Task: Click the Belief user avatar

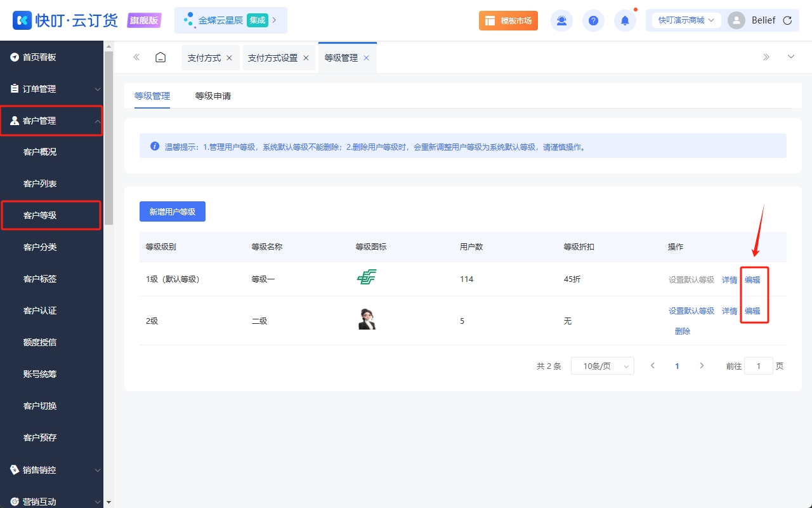Action: 737,20
